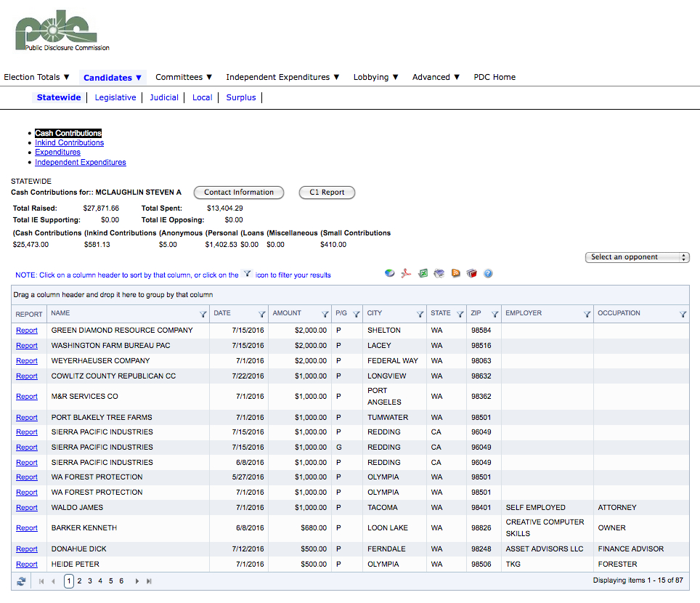This screenshot has width=700, height=603.
Task: Open the pie chart view icon
Action: point(390,274)
